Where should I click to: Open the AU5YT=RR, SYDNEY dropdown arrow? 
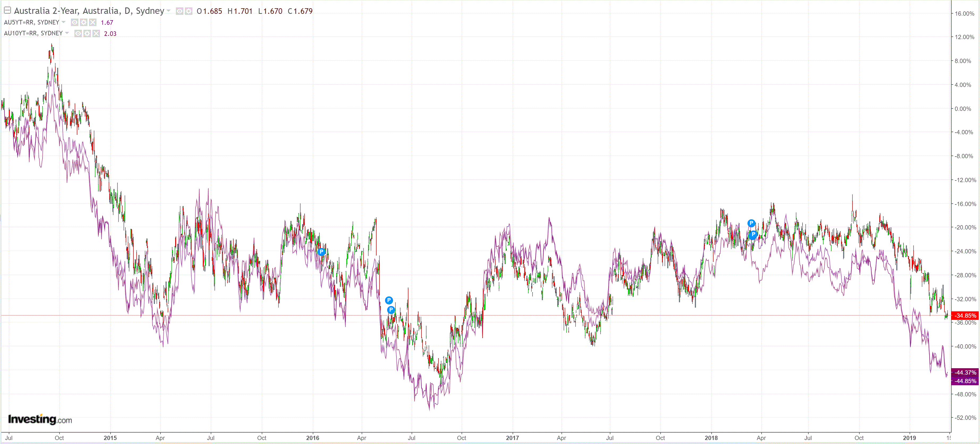point(64,22)
